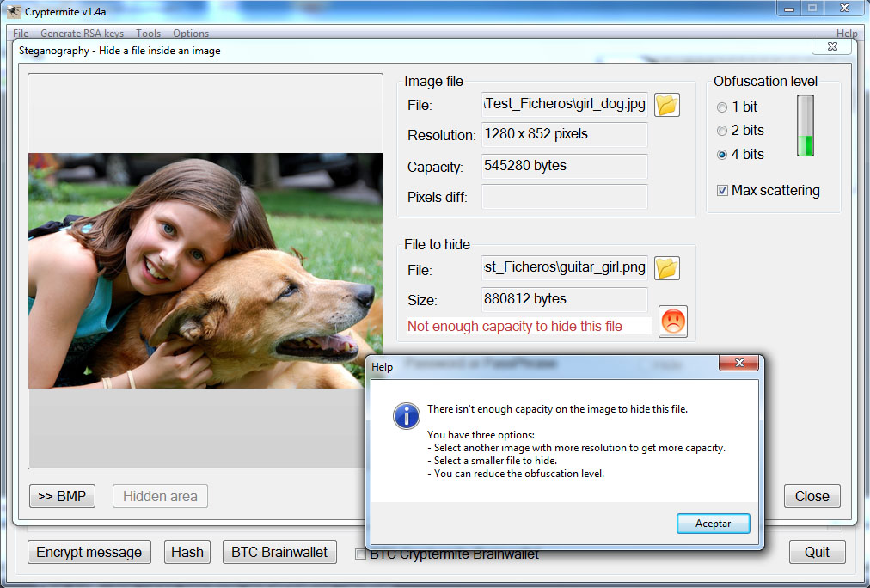The width and height of the screenshot is (870, 588).
Task: Click the 'You can reduce the obfuscation level' line
Action: (516, 474)
